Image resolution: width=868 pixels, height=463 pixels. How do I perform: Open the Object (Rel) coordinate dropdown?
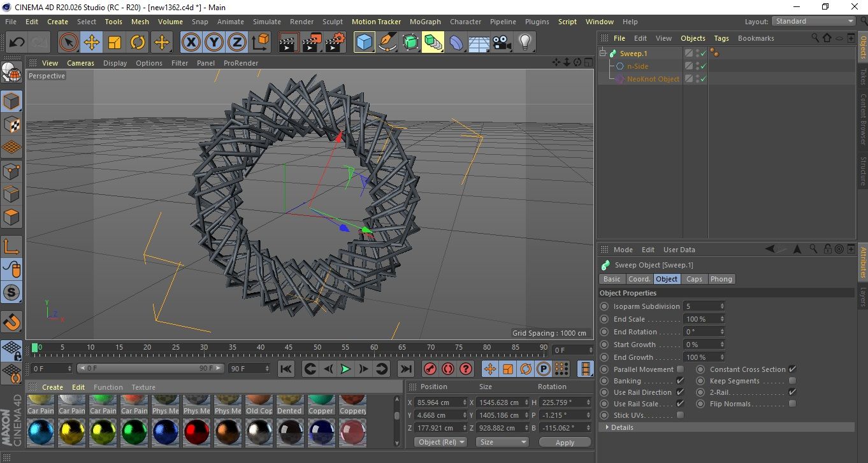tap(440, 442)
